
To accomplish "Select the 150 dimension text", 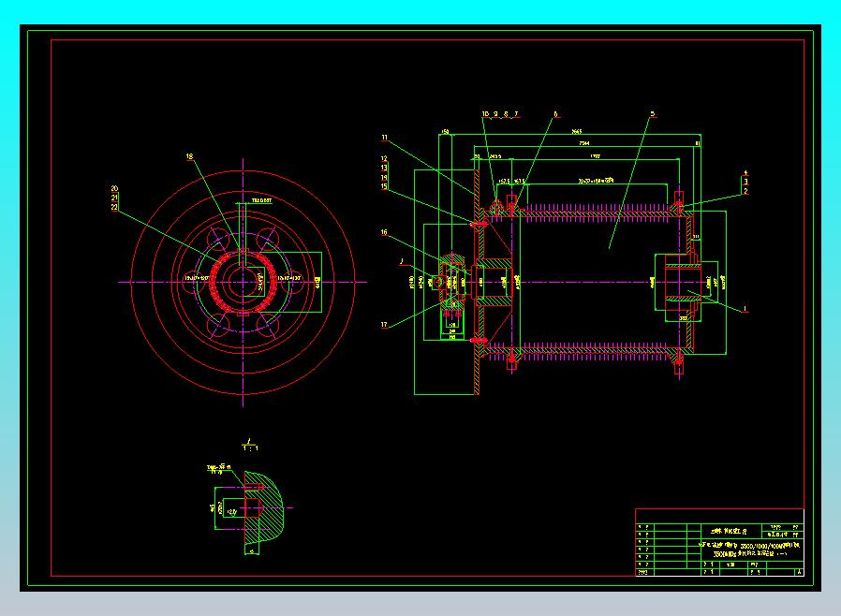I will 445,131.
